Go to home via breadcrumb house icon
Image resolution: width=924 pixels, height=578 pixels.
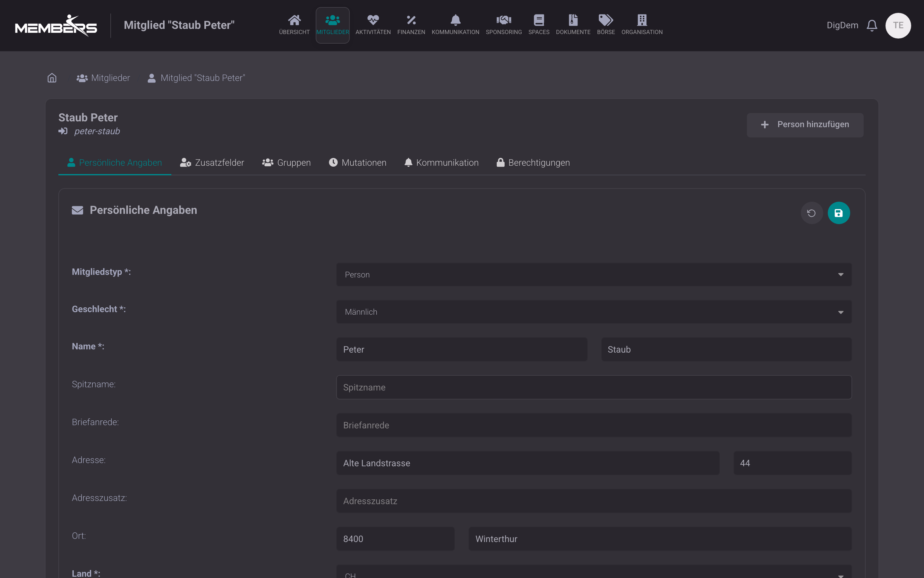click(x=52, y=78)
